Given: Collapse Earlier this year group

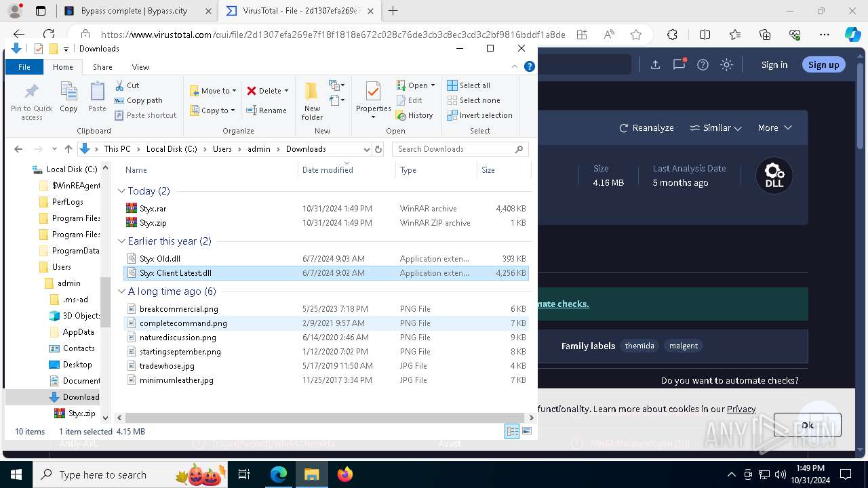Looking at the screenshot, I should pos(122,241).
